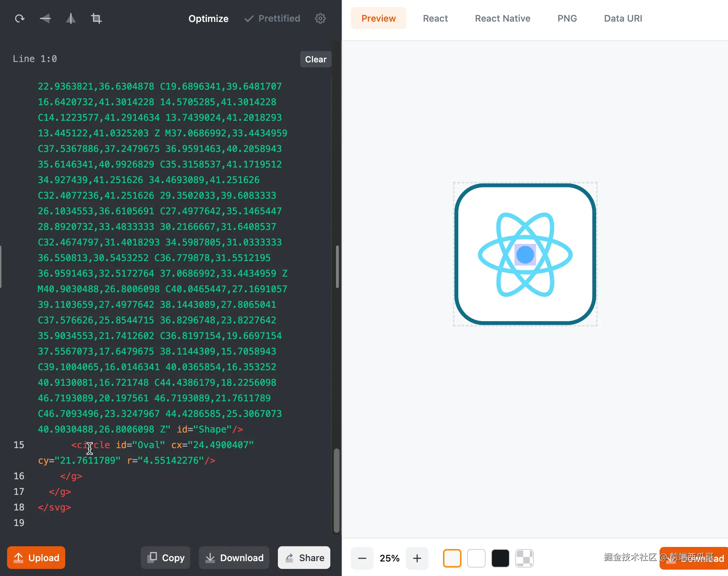Open the editor settings gear

point(320,18)
